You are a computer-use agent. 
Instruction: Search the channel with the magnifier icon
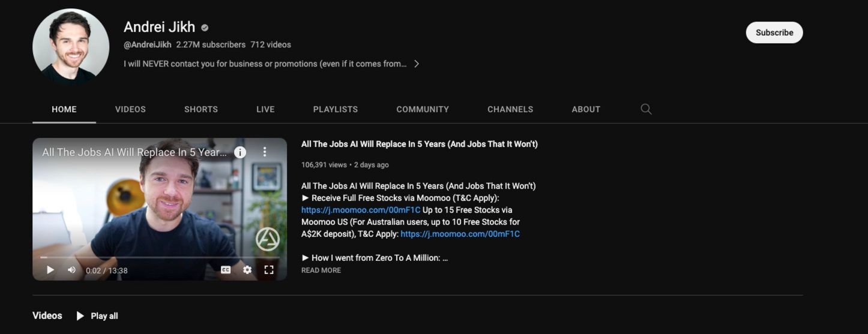[x=646, y=109]
